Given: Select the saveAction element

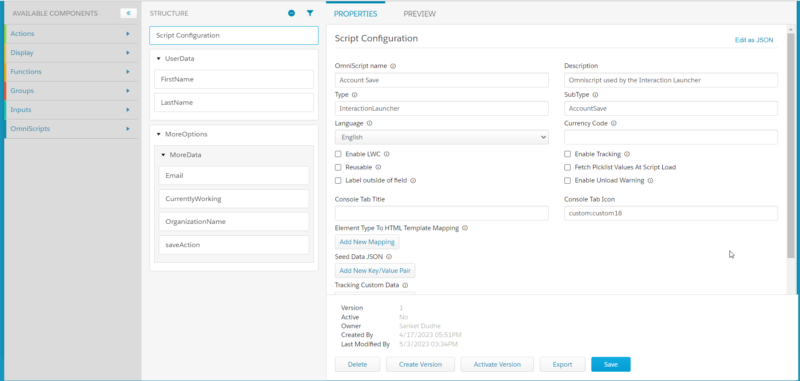Looking at the screenshot, I should (x=234, y=245).
